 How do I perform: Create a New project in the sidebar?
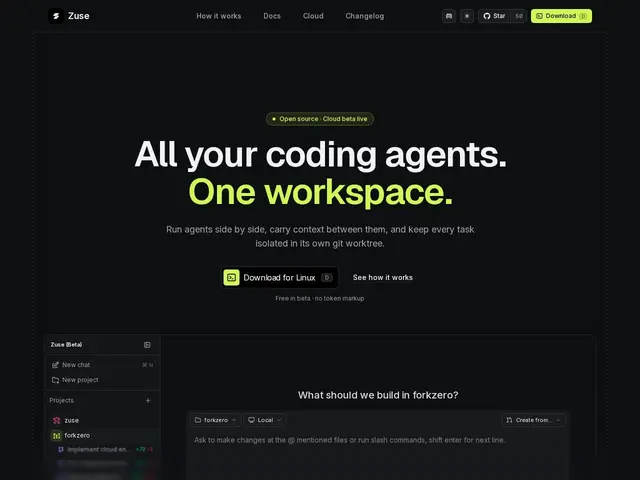[102, 380]
